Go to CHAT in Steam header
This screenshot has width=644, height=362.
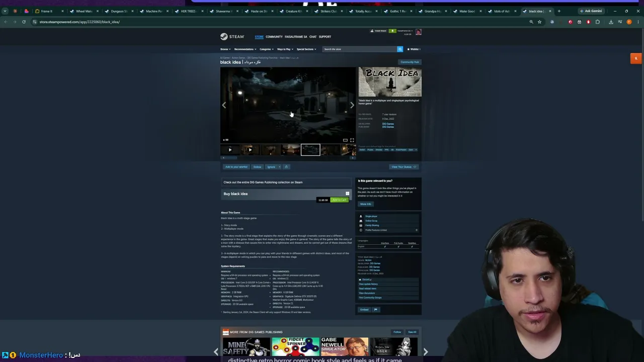tap(313, 37)
